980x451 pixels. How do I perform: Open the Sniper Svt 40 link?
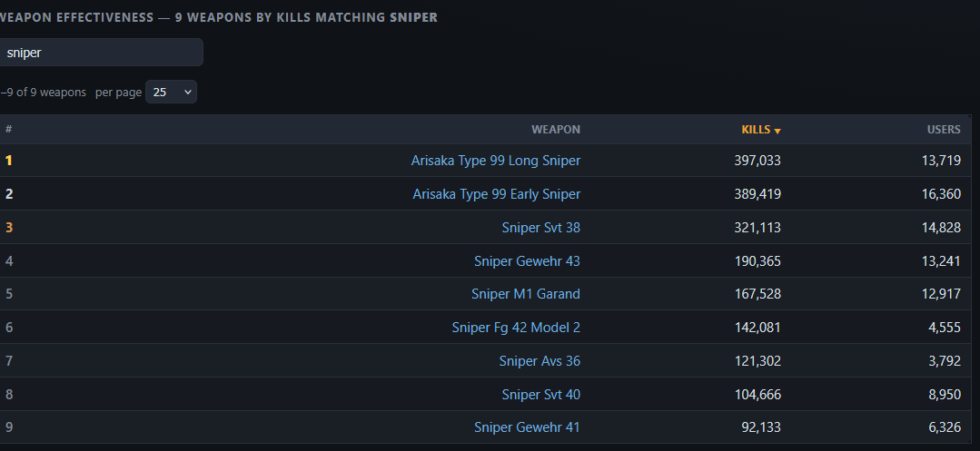click(x=540, y=394)
